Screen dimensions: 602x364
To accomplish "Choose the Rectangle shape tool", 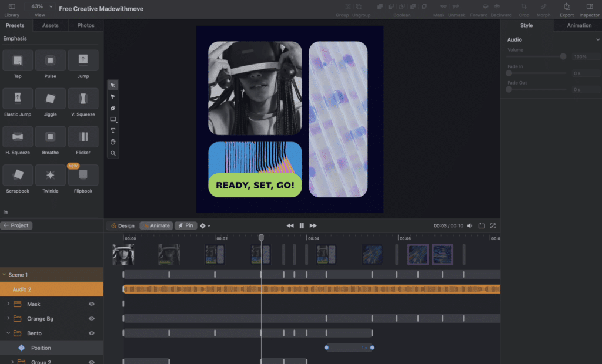I will [113, 119].
